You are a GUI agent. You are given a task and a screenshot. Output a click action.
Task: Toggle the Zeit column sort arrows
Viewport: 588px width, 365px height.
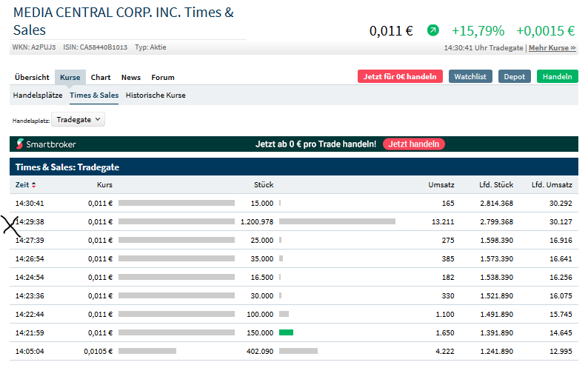tap(34, 185)
